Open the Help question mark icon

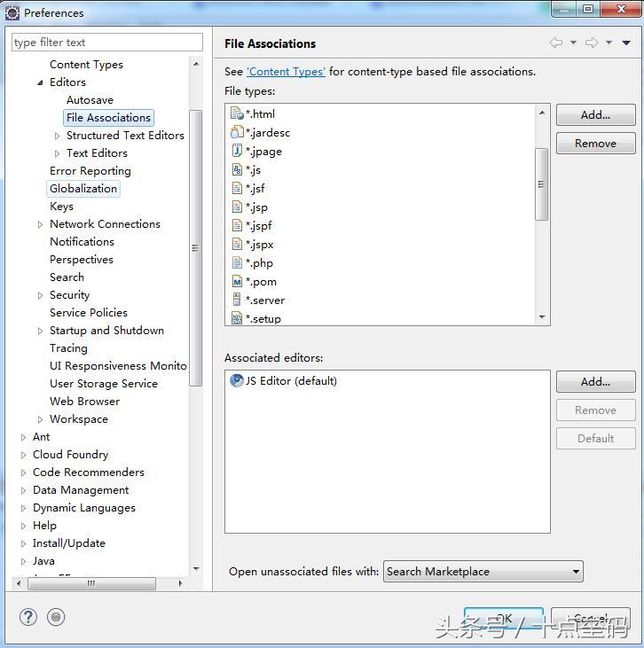coord(28,617)
